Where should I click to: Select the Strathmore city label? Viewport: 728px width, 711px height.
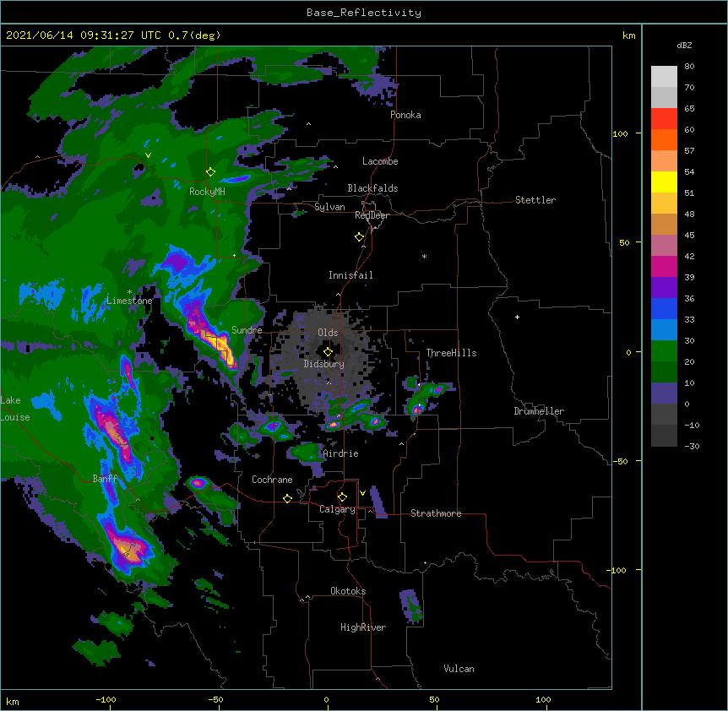436,513
